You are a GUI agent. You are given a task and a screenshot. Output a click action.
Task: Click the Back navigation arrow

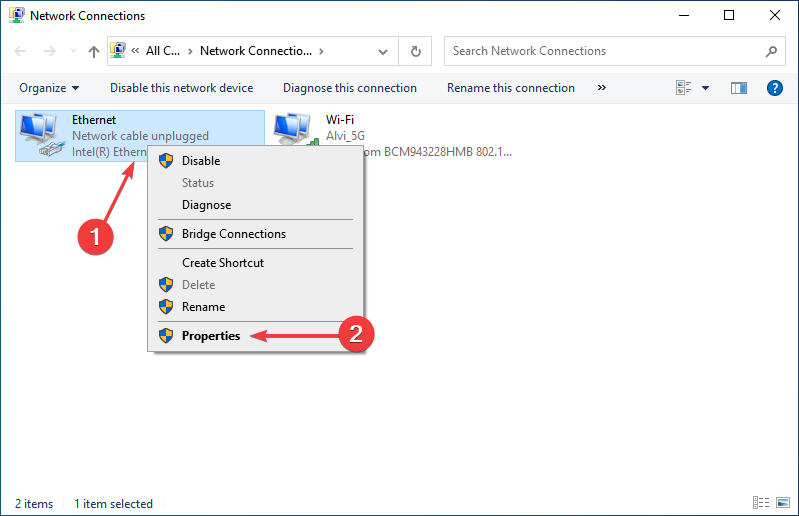tap(21, 51)
